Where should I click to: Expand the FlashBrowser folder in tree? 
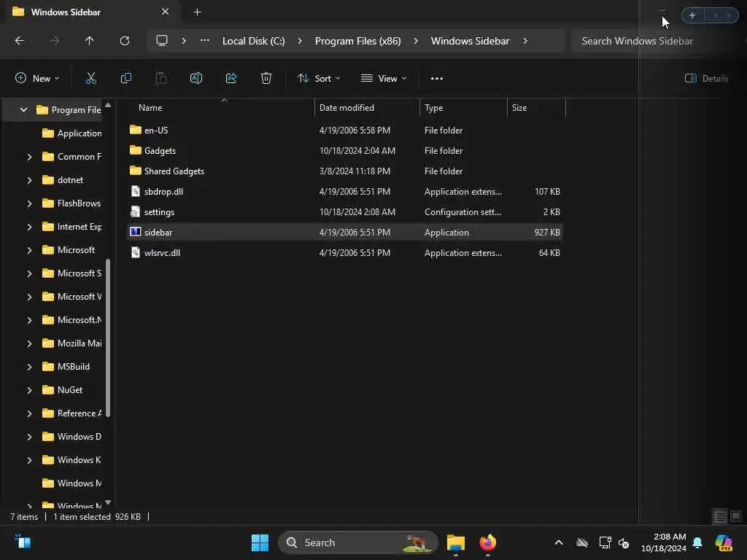click(29, 203)
